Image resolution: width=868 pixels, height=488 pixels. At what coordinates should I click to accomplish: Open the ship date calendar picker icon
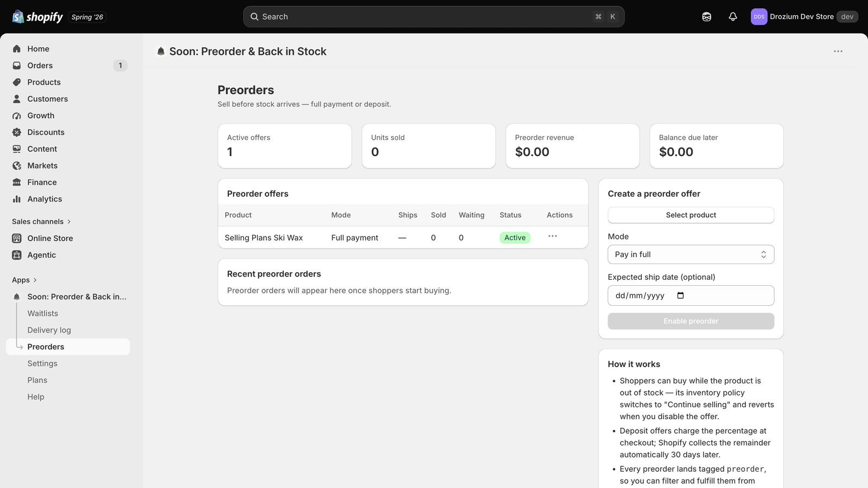click(681, 296)
